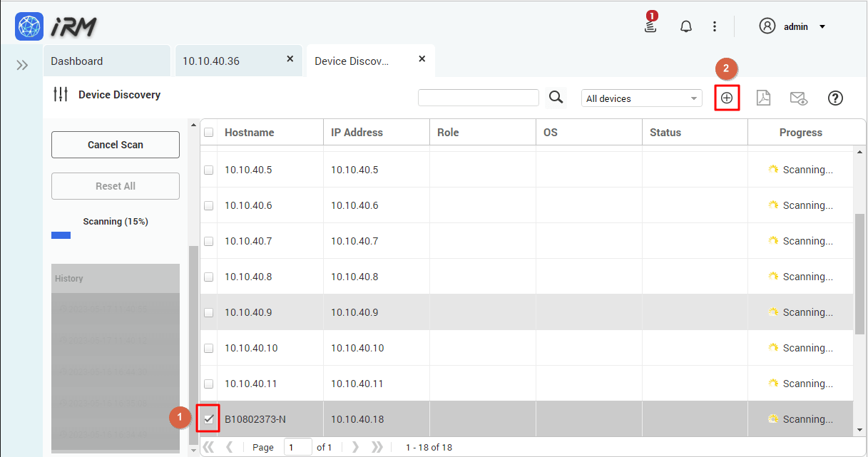
Task: Click the Add devices plus icon
Action: click(x=727, y=98)
